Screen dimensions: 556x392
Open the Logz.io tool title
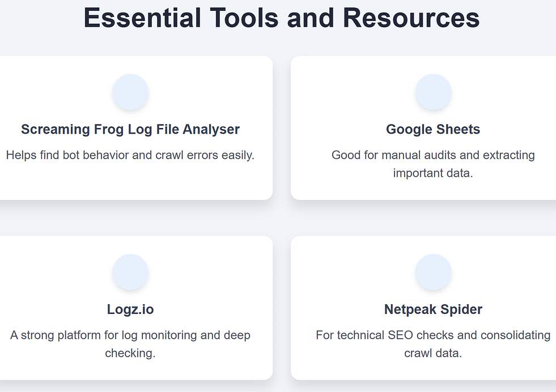tap(130, 310)
